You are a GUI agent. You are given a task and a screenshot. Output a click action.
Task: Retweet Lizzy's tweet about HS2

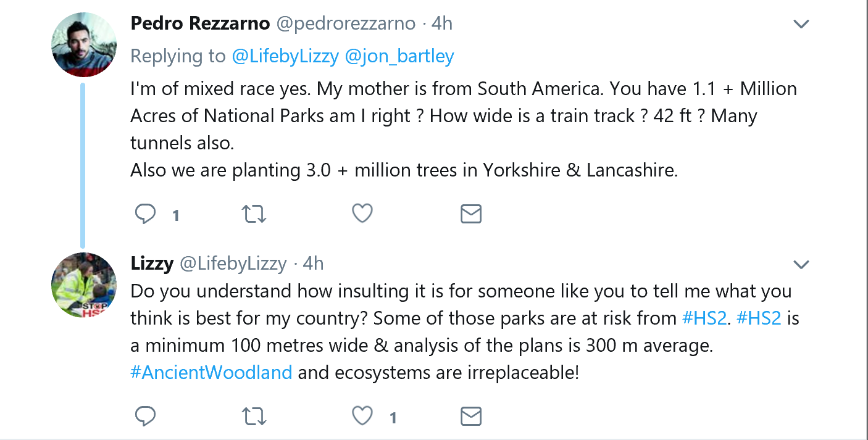(x=254, y=417)
